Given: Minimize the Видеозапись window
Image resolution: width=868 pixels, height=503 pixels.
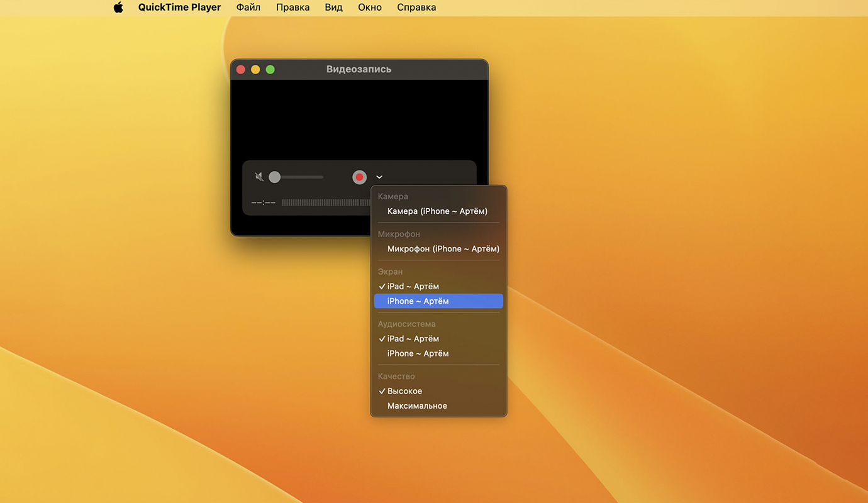Looking at the screenshot, I should click(255, 70).
